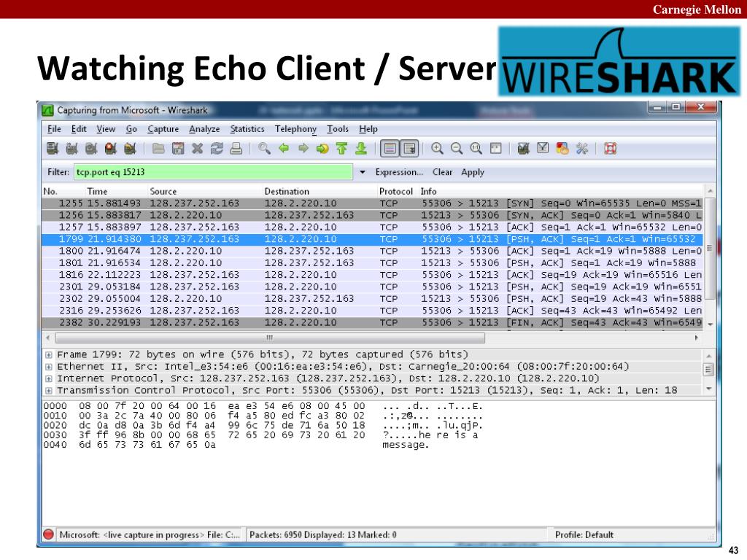This screenshot has width=747, height=560.
Task: Open a capture file (folder icon)
Action: pyautogui.click(x=158, y=149)
